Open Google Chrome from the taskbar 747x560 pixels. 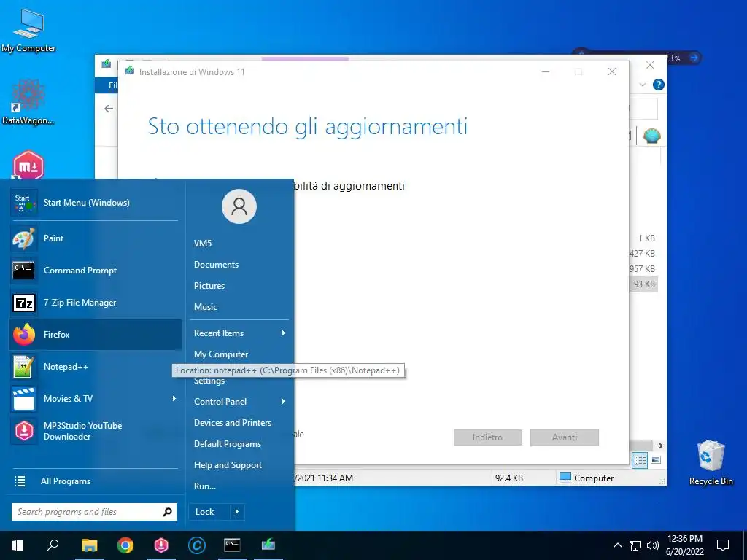[125, 545]
